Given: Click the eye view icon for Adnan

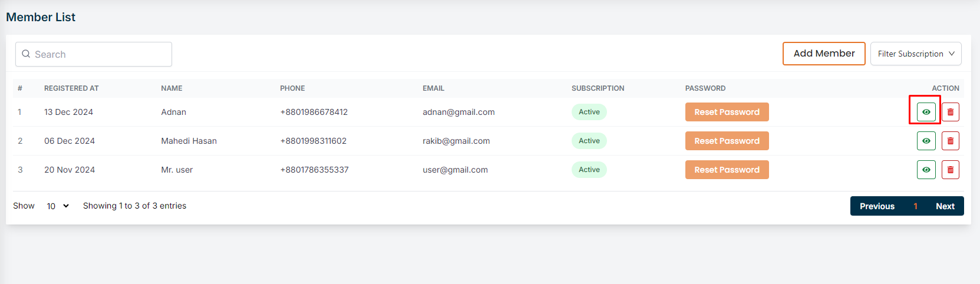Looking at the screenshot, I should 926,112.
